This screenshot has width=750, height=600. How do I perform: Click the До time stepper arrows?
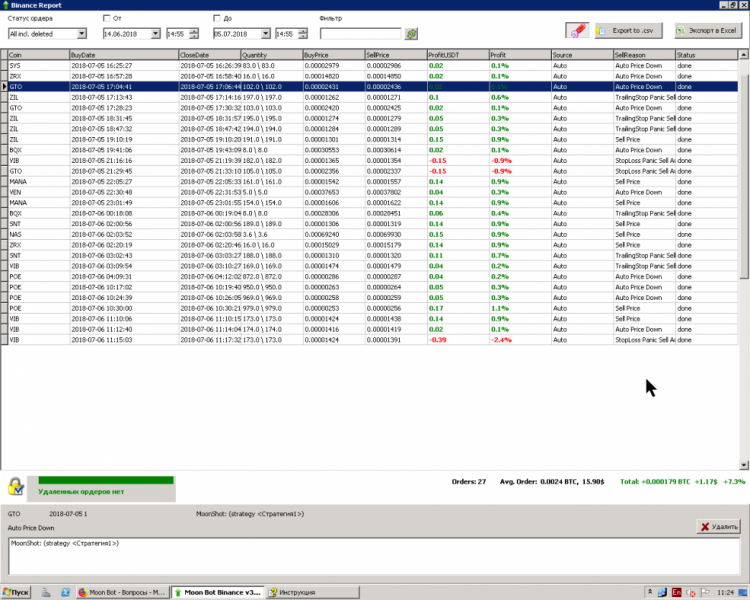[303, 34]
